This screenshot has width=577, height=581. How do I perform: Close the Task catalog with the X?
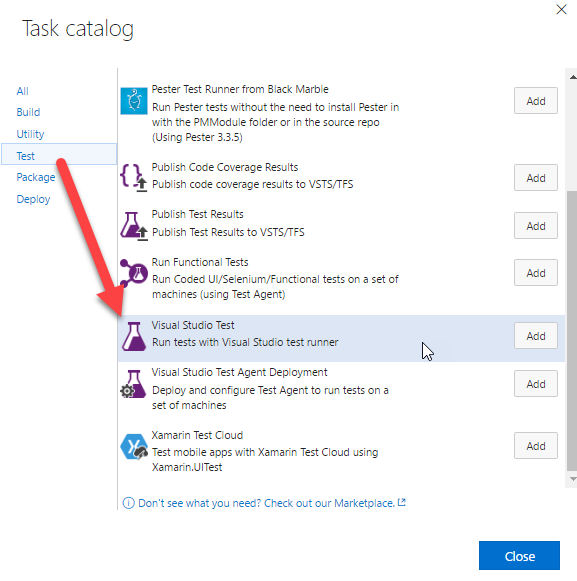click(561, 9)
